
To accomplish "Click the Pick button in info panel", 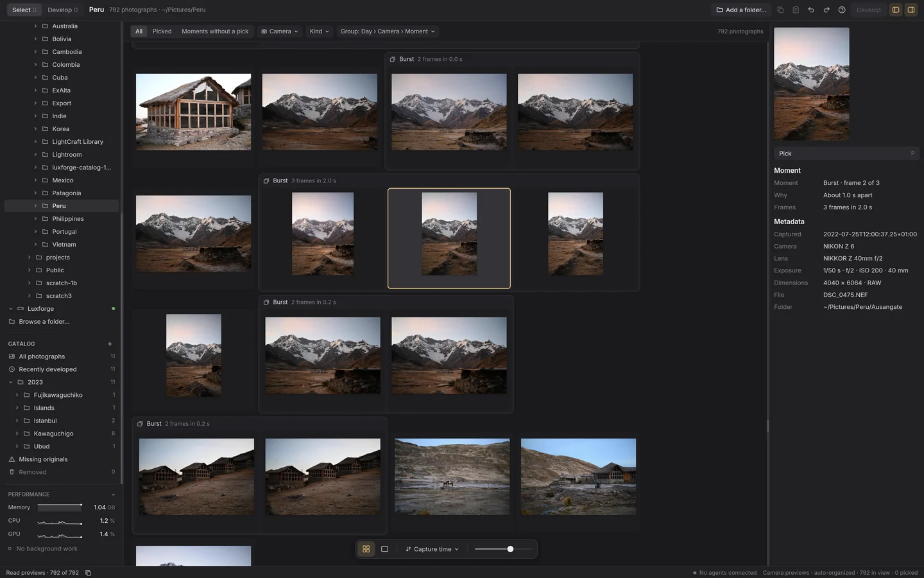I will (x=846, y=153).
